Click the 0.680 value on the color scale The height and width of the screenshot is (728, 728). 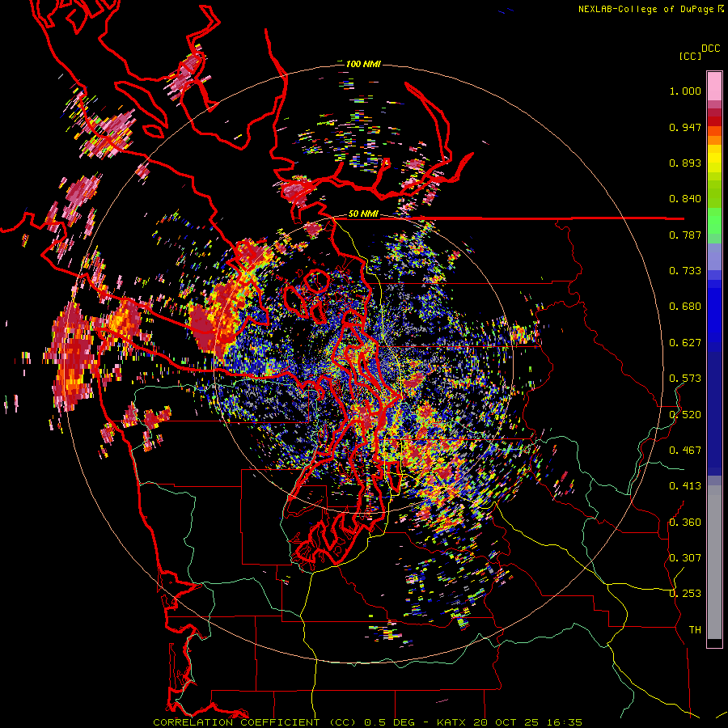click(x=685, y=307)
